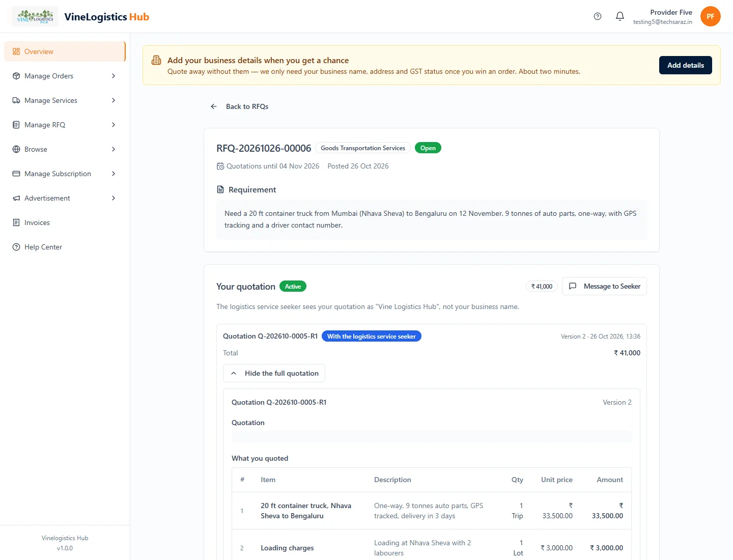Click the Manage Services truck icon
The width and height of the screenshot is (733, 560).
pos(16,100)
